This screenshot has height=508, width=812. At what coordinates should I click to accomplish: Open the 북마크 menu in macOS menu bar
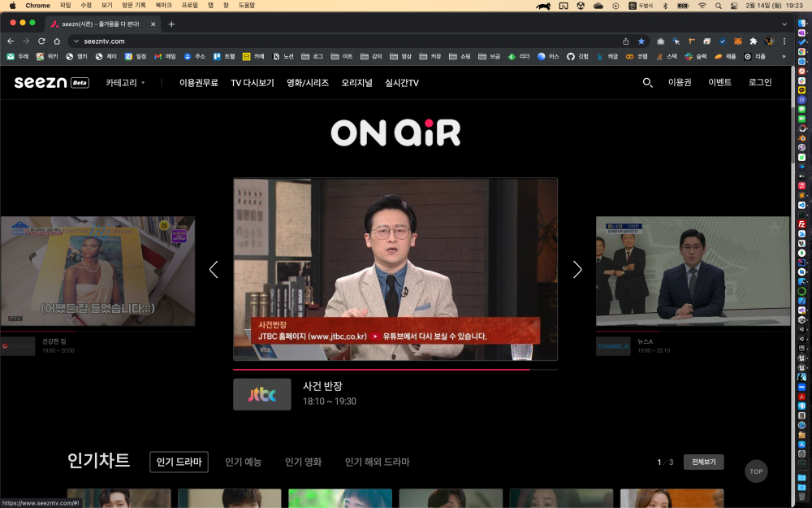point(164,5)
